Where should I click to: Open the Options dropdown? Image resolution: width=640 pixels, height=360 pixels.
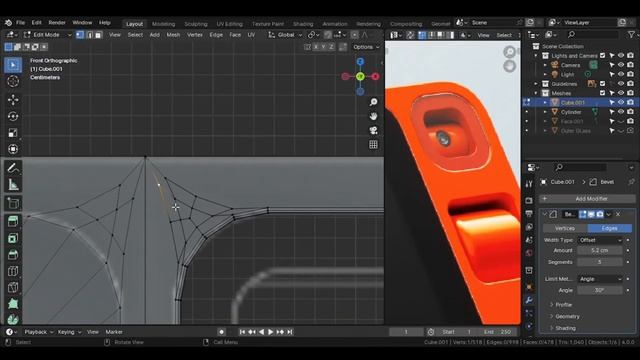click(366, 47)
